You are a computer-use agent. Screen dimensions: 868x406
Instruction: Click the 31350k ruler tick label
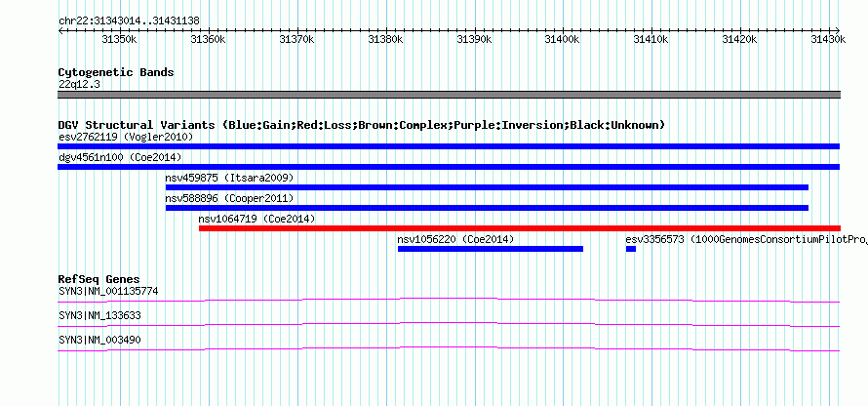(x=118, y=39)
